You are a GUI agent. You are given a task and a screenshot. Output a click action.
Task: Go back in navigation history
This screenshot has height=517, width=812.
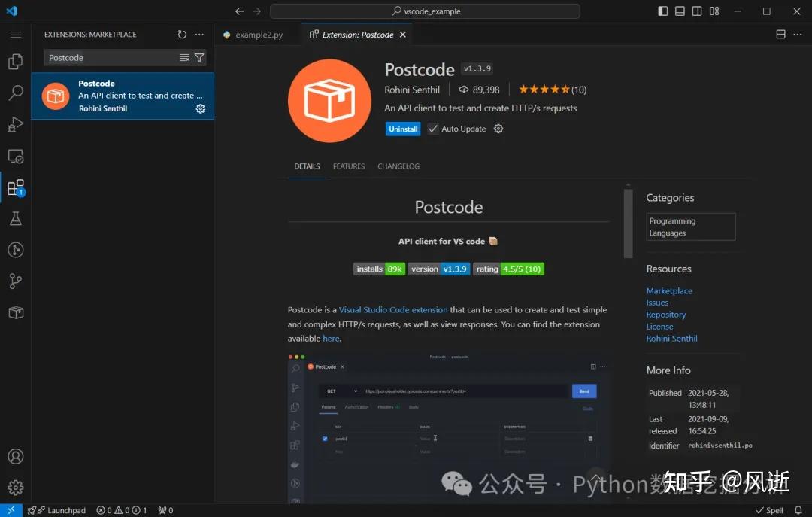pyautogui.click(x=239, y=11)
